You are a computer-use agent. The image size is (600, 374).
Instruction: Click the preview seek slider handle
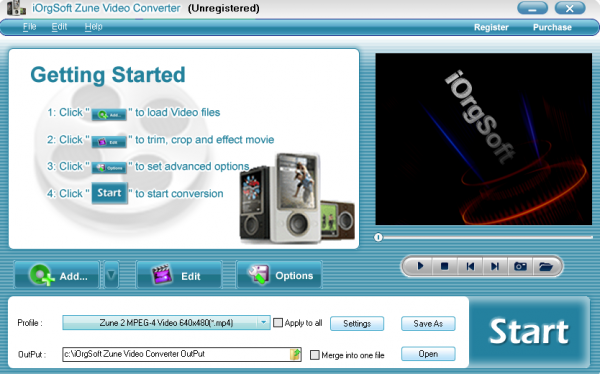point(378,237)
